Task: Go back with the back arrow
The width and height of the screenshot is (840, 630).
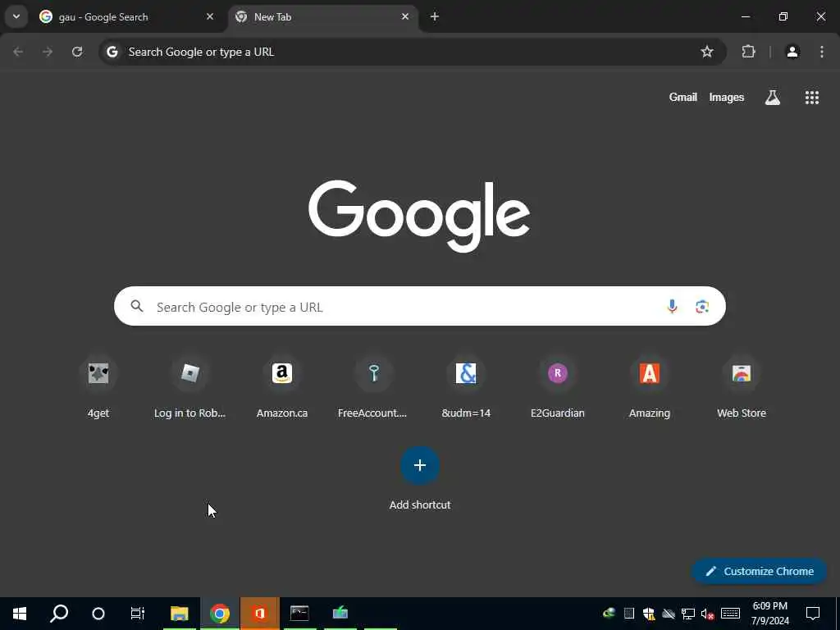Action: point(18,52)
